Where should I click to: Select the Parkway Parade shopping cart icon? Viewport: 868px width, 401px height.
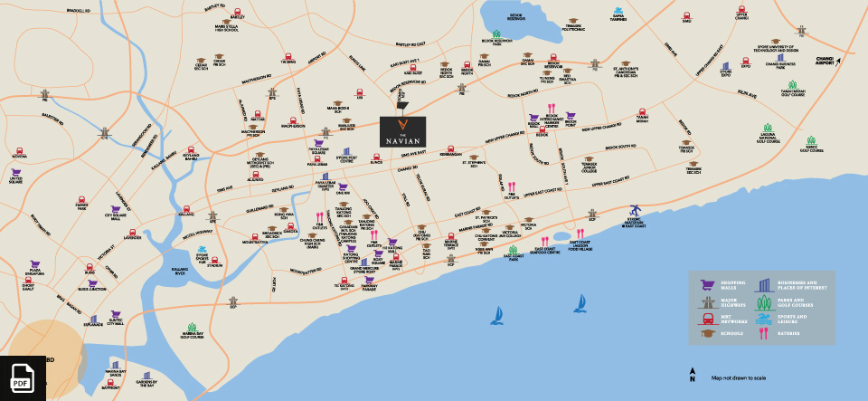point(369,280)
